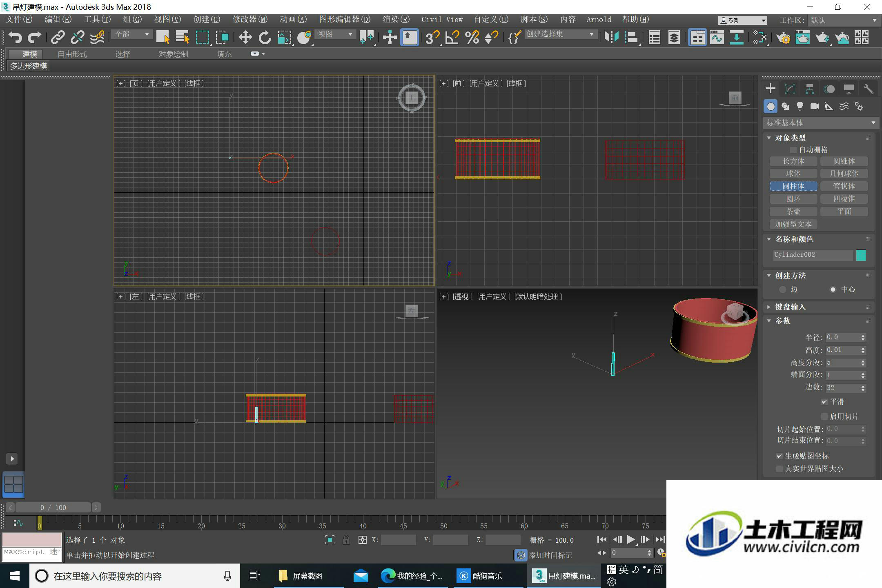Switch to the 自由形式 ribbon tab
882x588 pixels.
pyautogui.click(x=72, y=54)
